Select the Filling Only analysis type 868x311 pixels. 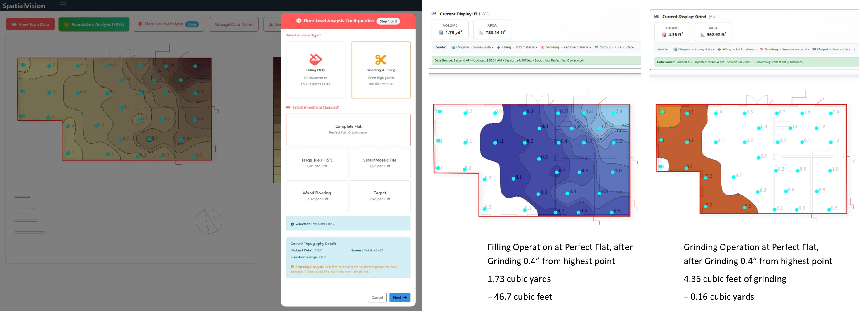[x=315, y=70]
